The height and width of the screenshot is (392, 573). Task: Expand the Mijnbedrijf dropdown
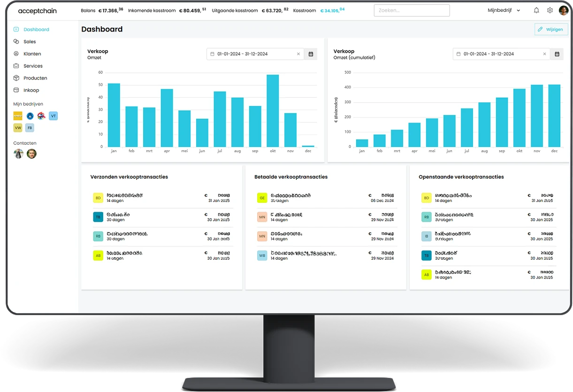504,10
